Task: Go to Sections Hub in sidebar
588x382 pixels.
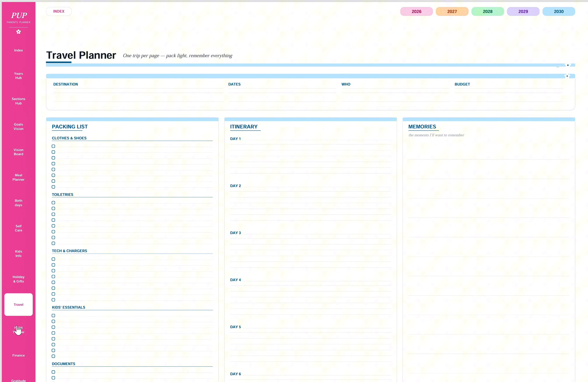Action: pyautogui.click(x=19, y=101)
